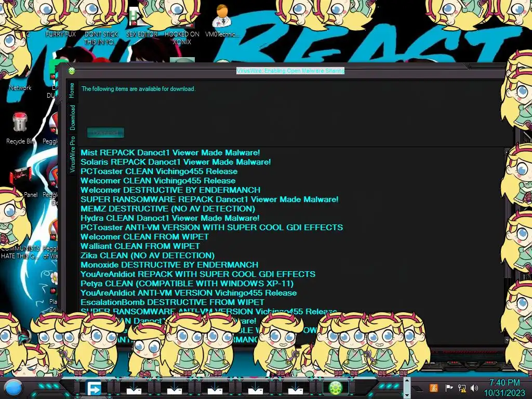532x399 pixels.
Task: Switch to the Download tab
Action: [72, 117]
